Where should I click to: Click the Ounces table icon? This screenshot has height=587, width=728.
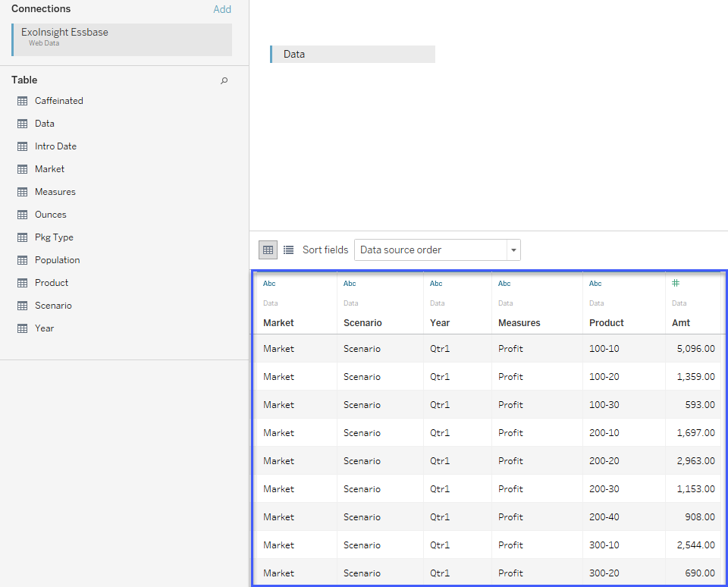pyautogui.click(x=22, y=215)
